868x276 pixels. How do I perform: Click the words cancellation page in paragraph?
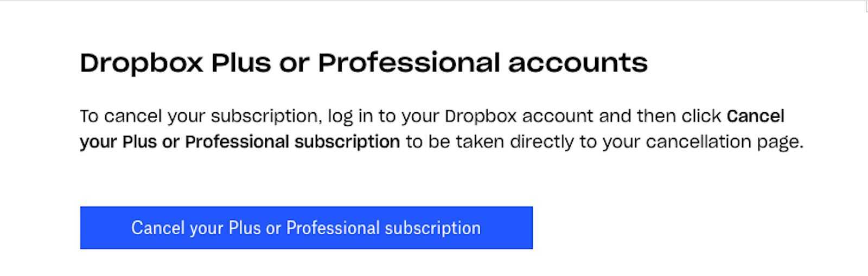[x=725, y=142]
